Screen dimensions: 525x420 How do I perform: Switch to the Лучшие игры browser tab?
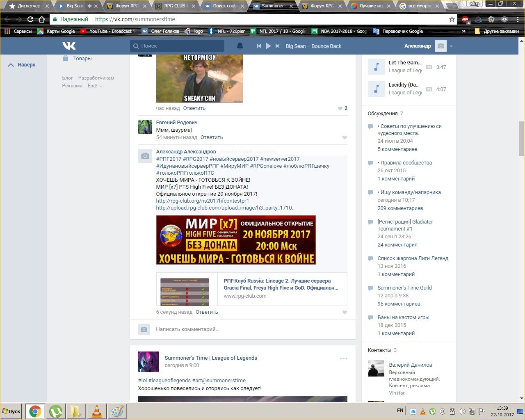[x=370, y=6]
